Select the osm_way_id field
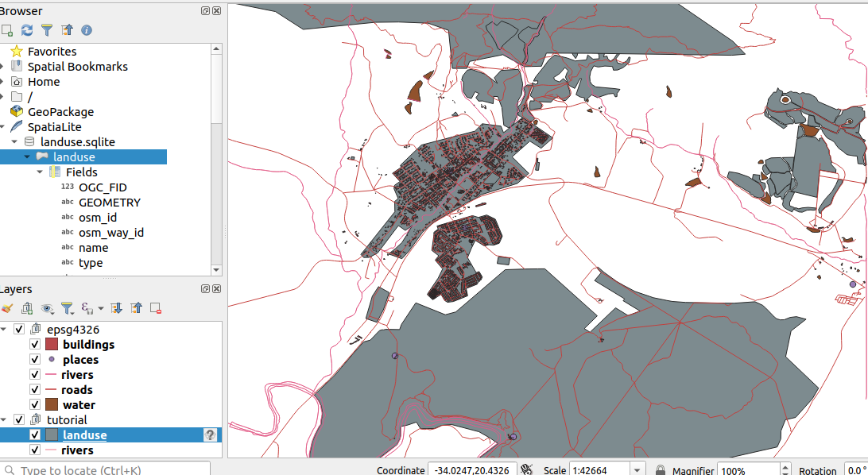868x475 pixels. click(111, 233)
